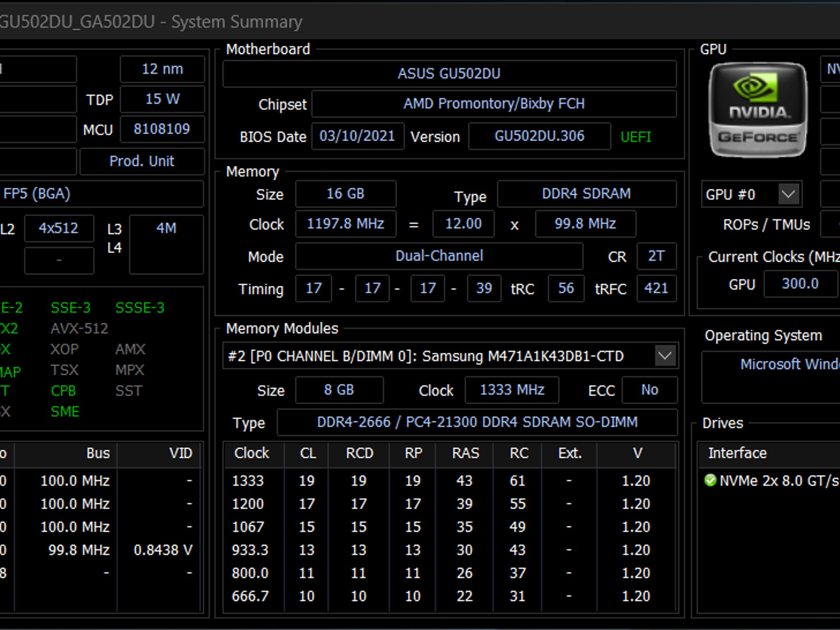Select the 666.7 clock timing row
This screenshot has height=630, width=840.
[450, 596]
